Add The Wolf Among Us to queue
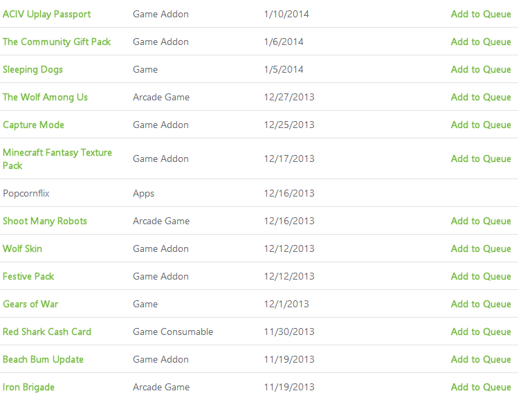 tap(481, 97)
